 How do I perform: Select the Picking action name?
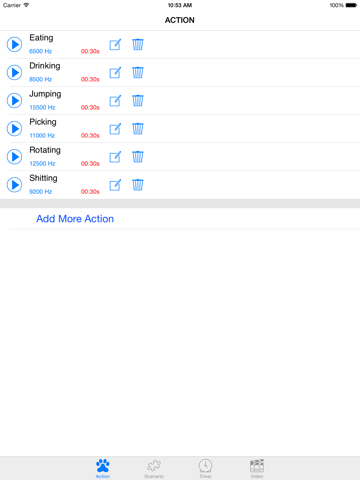click(x=43, y=122)
